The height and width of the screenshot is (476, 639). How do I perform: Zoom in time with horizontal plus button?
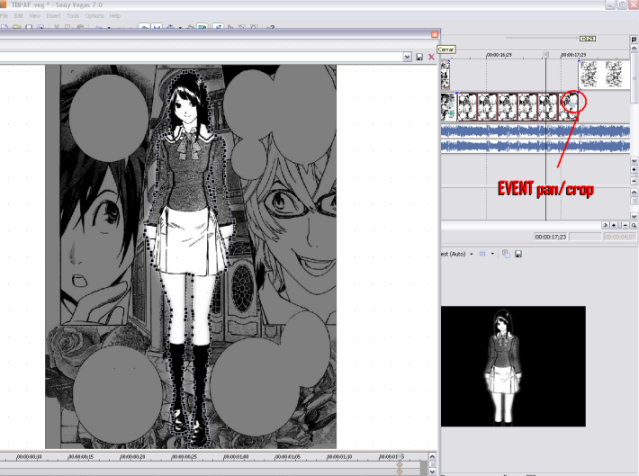pyautogui.click(x=614, y=225)
